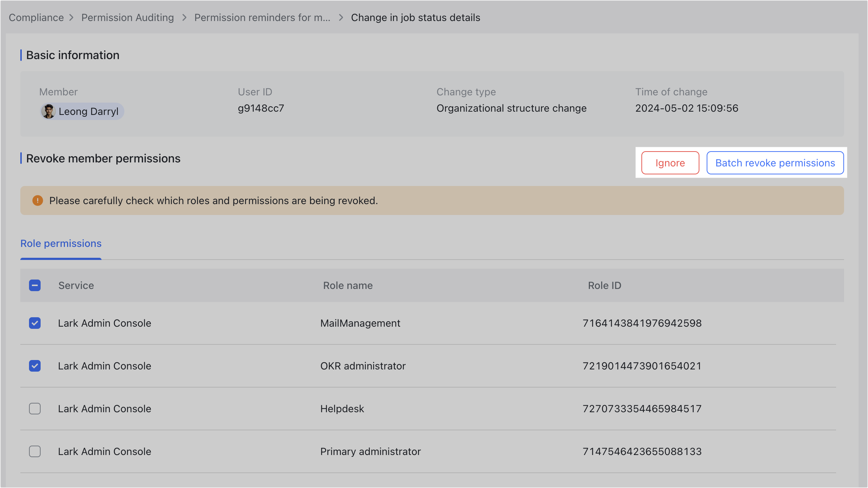
Task: Click the Ignore button
Action: point(670,163)
